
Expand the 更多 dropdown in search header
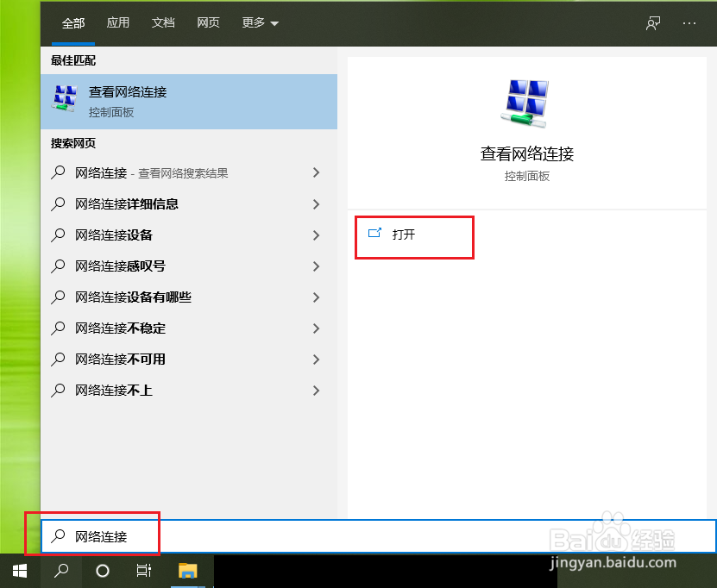[x=260, y=23]
